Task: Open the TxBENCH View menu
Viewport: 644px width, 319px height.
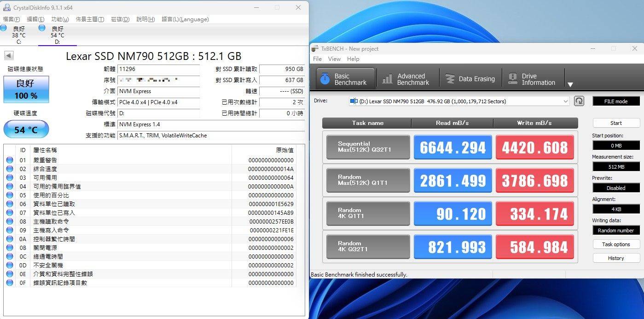Action: tap(334, 59)
